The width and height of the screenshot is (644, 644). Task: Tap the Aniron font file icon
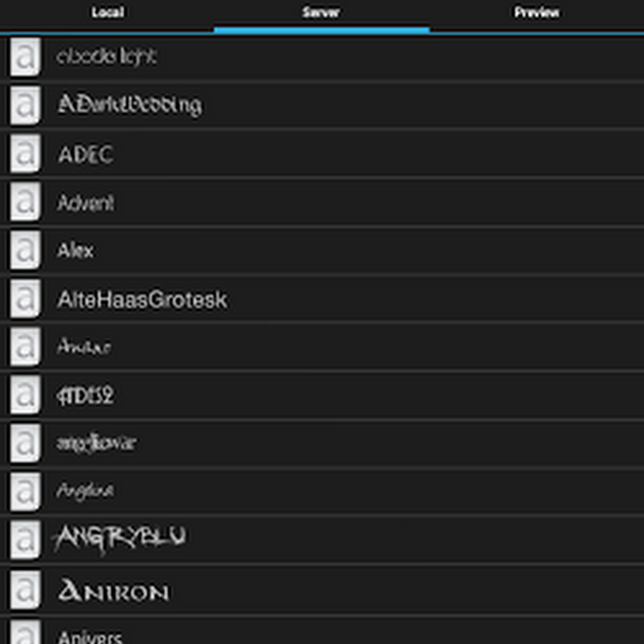pos(24,590)
